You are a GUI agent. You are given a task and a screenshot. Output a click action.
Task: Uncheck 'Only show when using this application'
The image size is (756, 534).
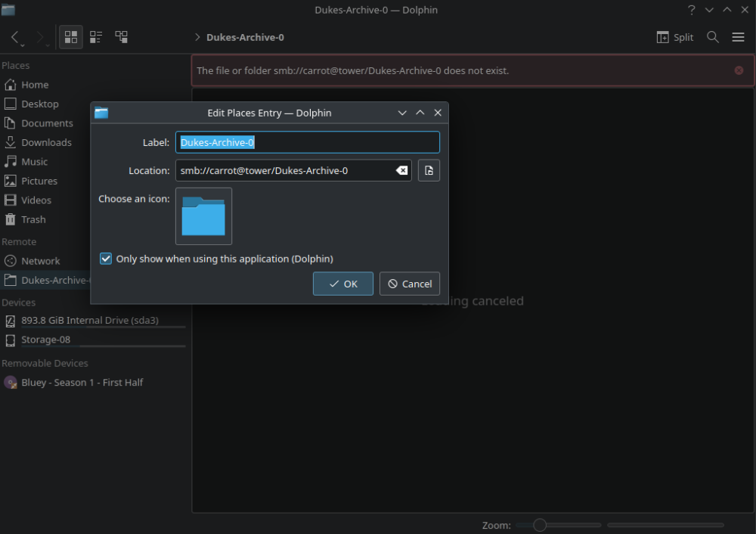click(106, 259)
